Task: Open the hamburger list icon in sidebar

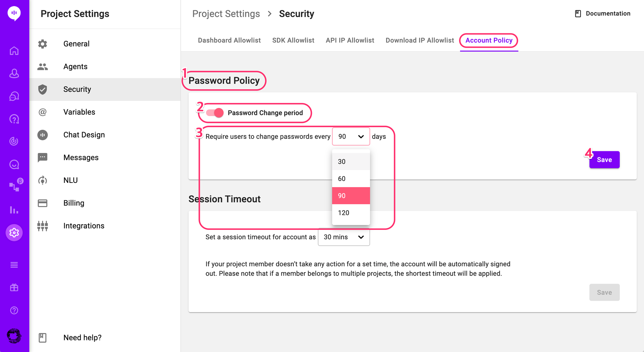Action: [14, 265]
